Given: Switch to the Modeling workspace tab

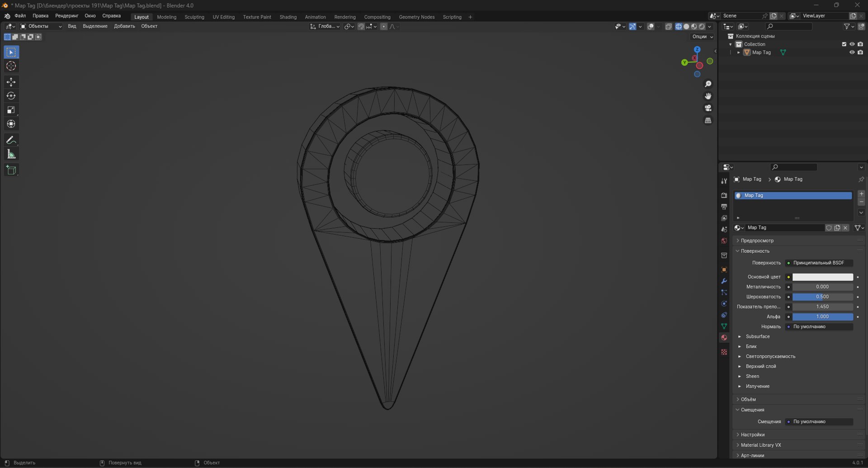Looking at the screenshot, I should point(166,17).
